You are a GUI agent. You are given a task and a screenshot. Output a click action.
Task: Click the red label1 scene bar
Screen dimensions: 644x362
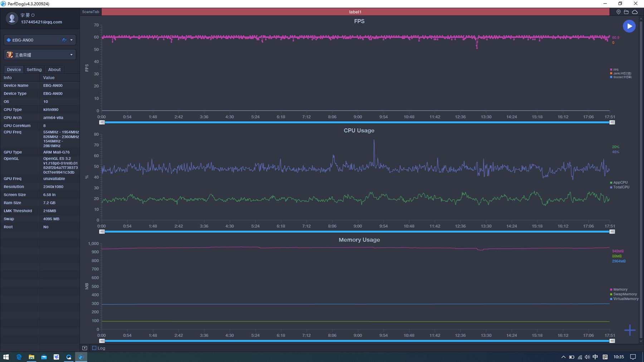355,12
